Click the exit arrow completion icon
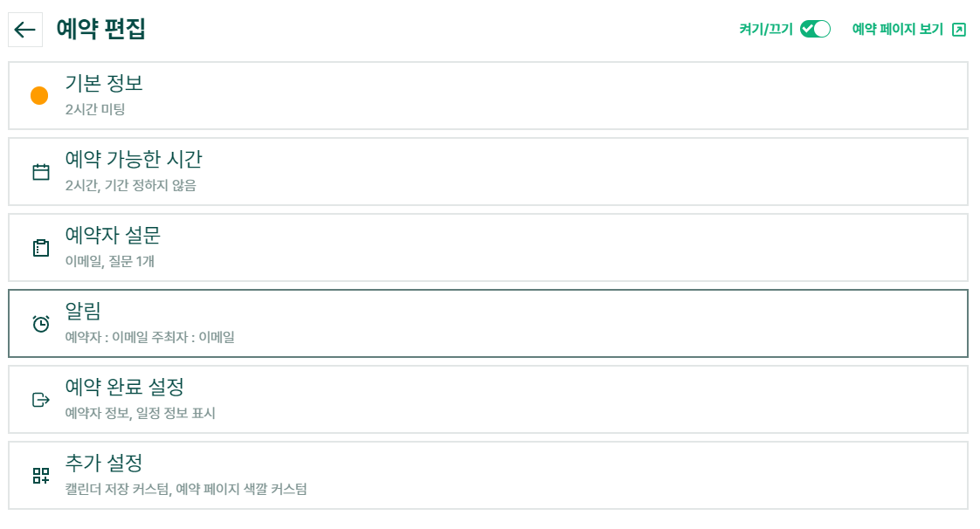Image resolution: width=980 pixels, height=529 pixels. (x=41, y=400)
